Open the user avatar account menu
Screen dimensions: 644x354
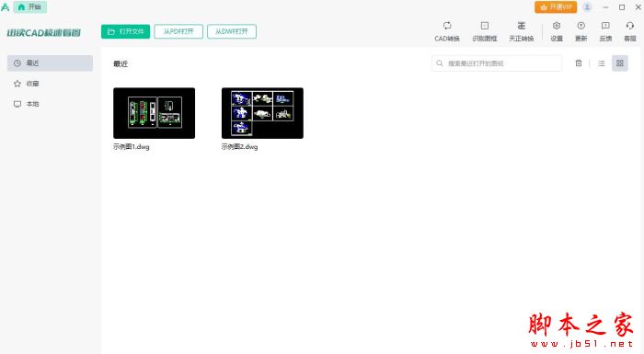(x=587, y=7)
